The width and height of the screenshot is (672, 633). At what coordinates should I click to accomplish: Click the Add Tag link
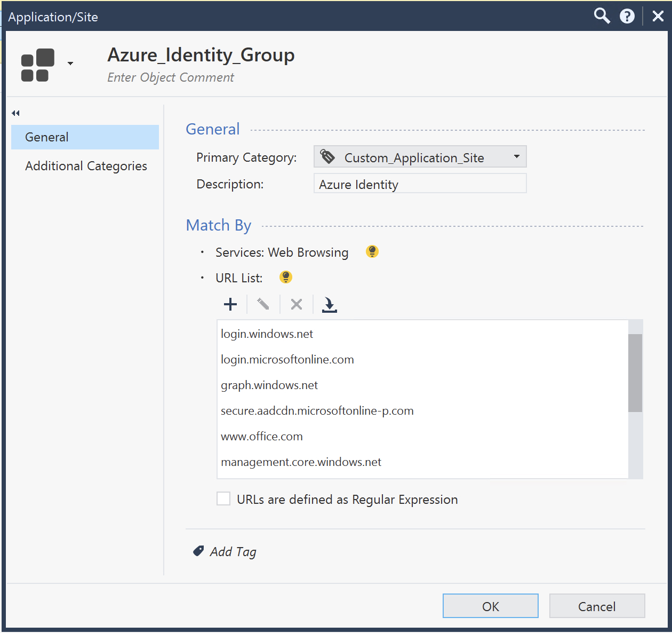pyautogui.click(x=233, y=552)
